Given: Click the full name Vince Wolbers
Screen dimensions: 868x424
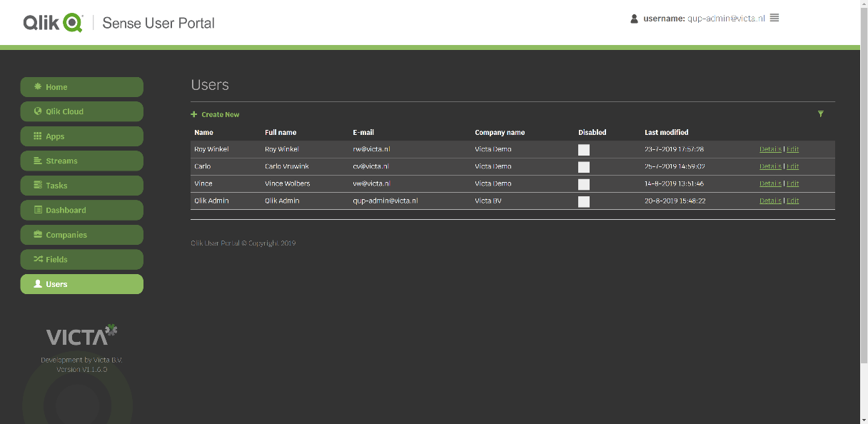Looking at the screenshot, I should click(287, 183).
